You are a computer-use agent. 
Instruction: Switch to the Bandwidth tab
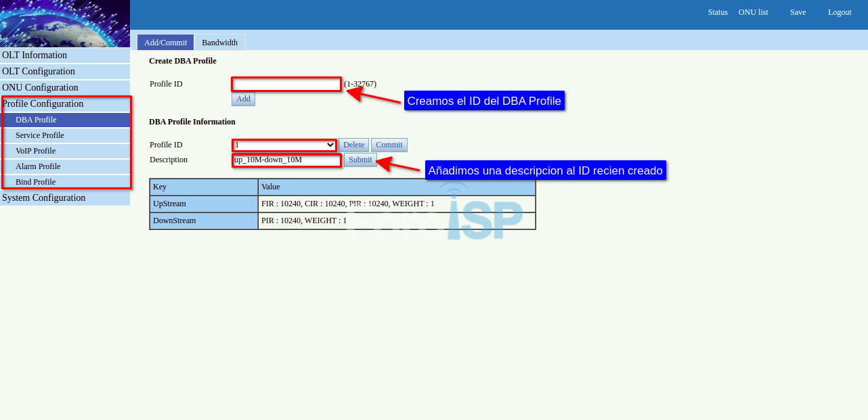click(x=219, y=42)
